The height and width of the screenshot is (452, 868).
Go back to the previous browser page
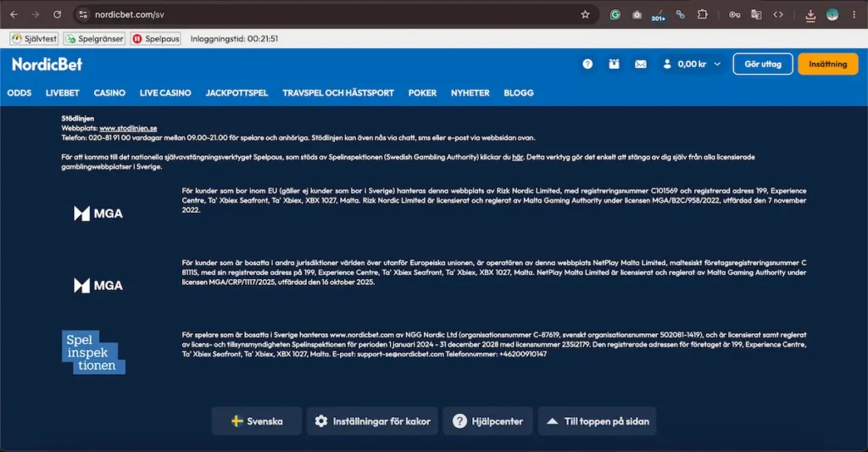click(14, 14)
